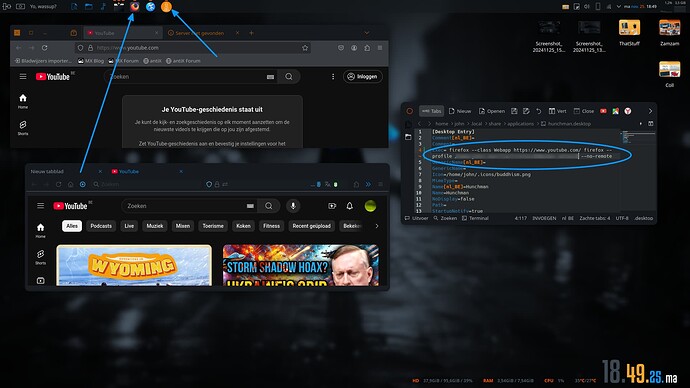
Task: Launch Firefox from the top panel
Action: pos(135,7)
